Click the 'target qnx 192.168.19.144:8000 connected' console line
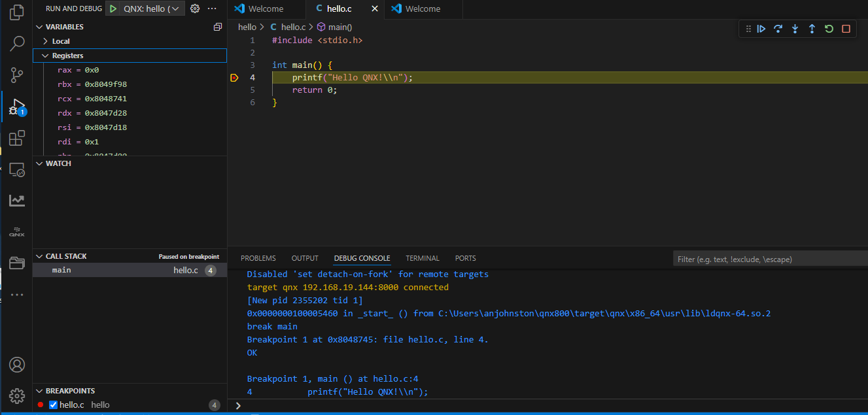Image resolution: width=868 pixels, height=415 pixels. [x=348, y=288]
